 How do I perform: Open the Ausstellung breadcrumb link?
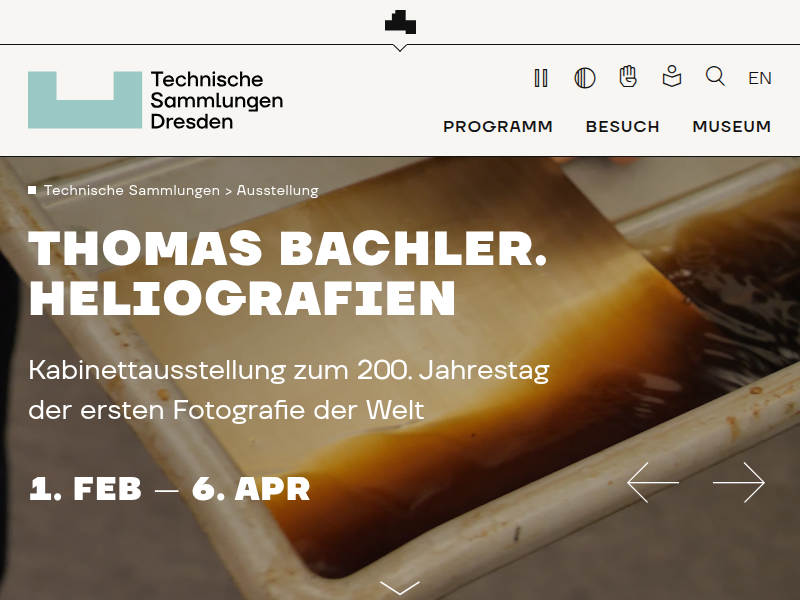click(278, 190)
